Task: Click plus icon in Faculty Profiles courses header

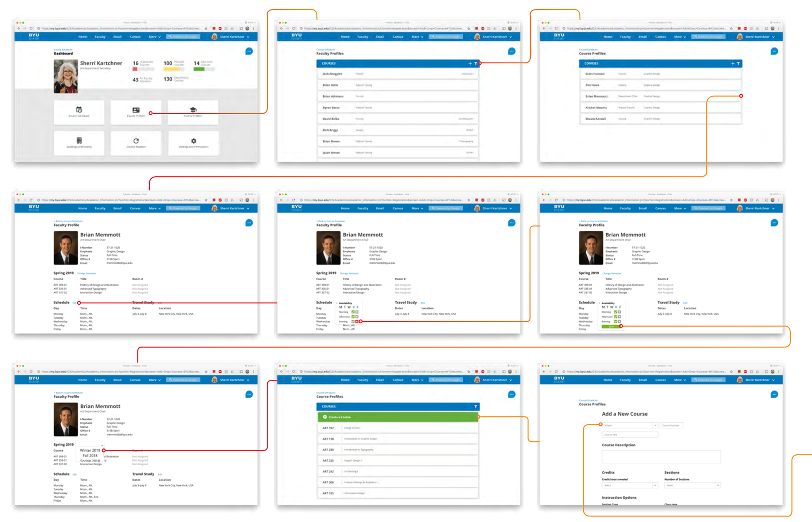Action: pos(470,63)
